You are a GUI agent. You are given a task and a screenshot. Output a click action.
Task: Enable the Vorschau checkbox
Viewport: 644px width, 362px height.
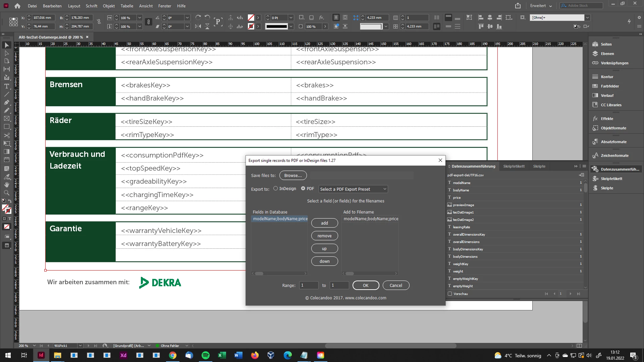[x=450, y=294]
